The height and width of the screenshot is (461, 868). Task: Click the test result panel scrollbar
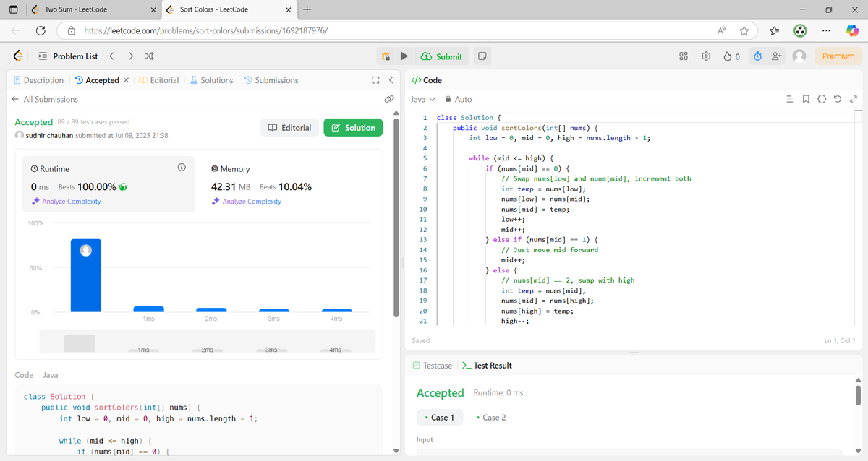tap(858, 395)
